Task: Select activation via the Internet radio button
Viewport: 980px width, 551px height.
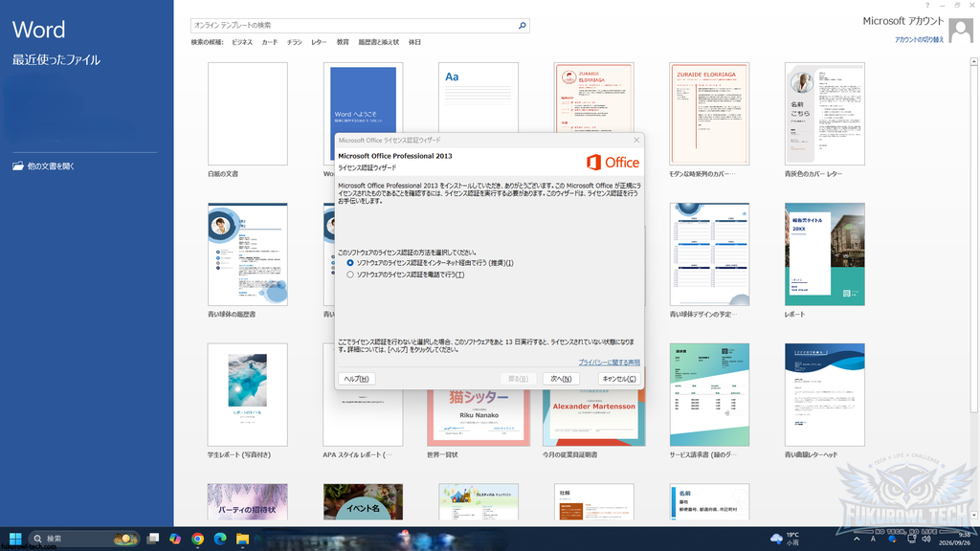Action: pyautogui.click(x=350, y=263)
